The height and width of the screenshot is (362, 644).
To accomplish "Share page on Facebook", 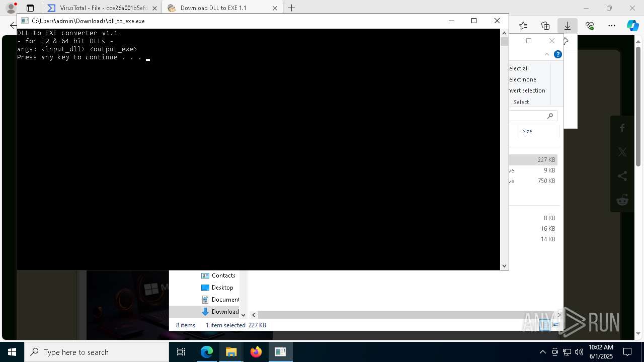I will coord(622,128).
